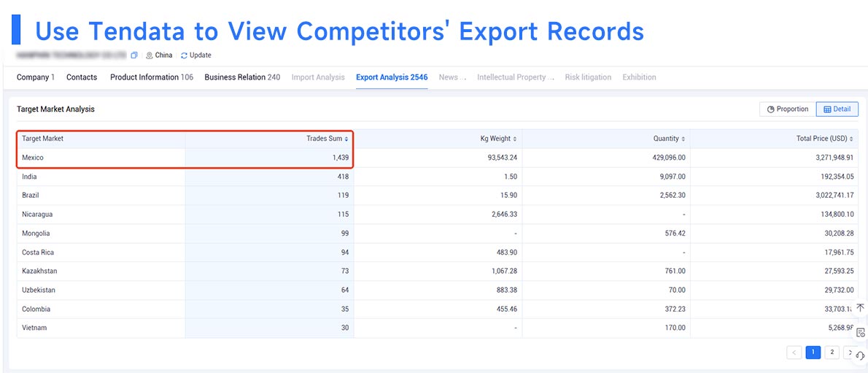Sort by the Total Price (USD) arrows

coord(851,139)
